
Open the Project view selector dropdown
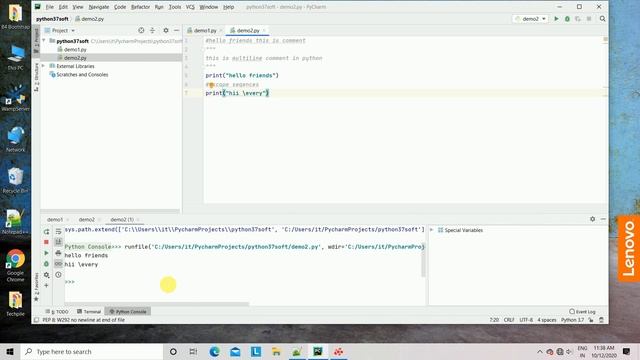(60, 31)
